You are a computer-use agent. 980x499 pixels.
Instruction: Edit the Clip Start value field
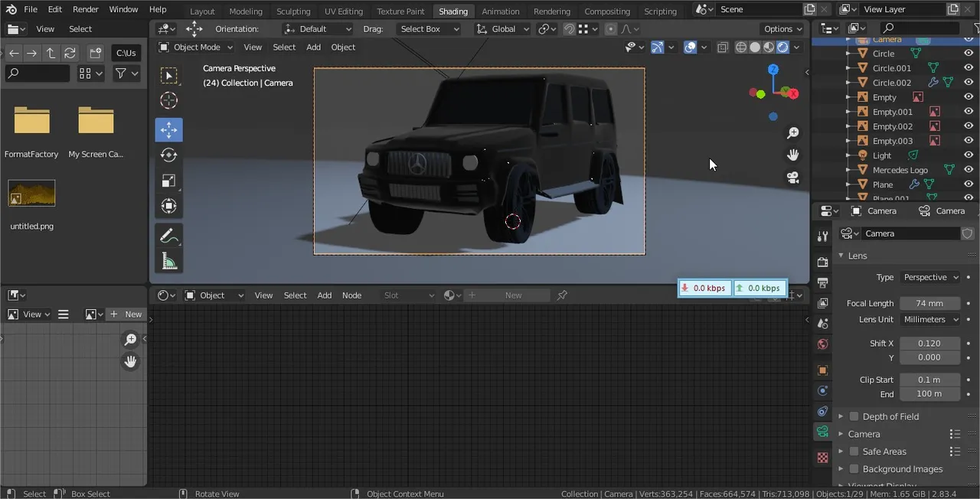click(x=929, y=380)
